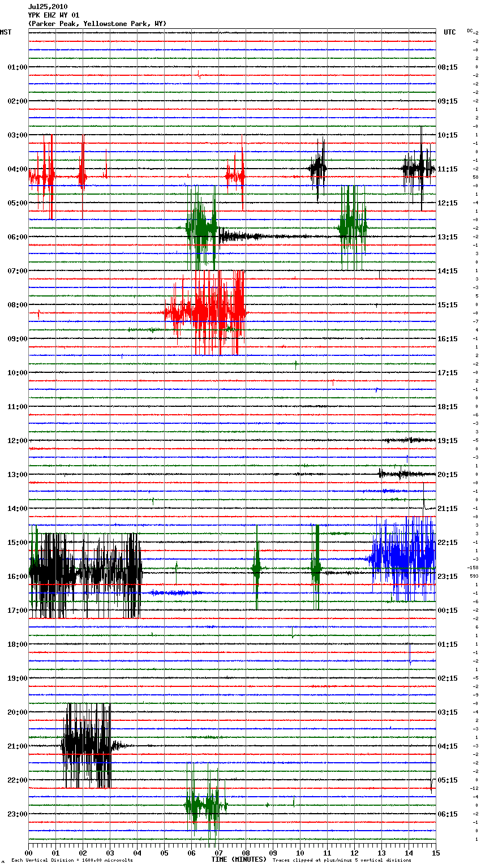Click the UTC time label '21:15'

click(448, 509)
